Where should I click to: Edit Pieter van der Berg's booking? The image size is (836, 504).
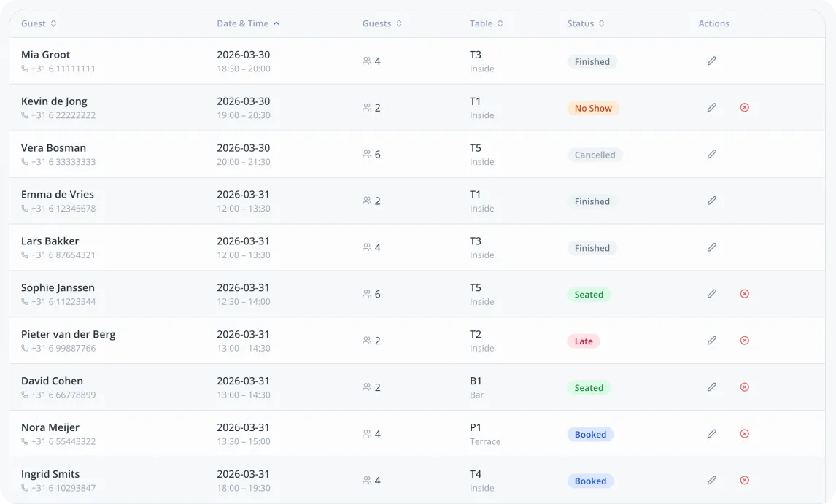coord(711,341)
